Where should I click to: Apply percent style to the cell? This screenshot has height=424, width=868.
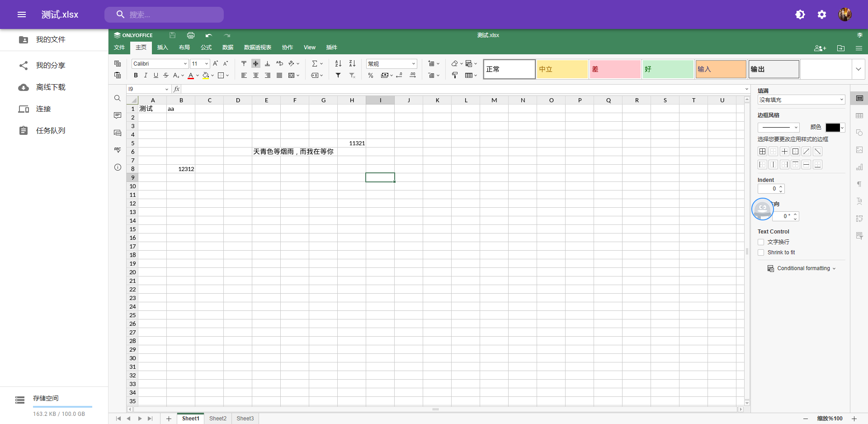point(371,76)
